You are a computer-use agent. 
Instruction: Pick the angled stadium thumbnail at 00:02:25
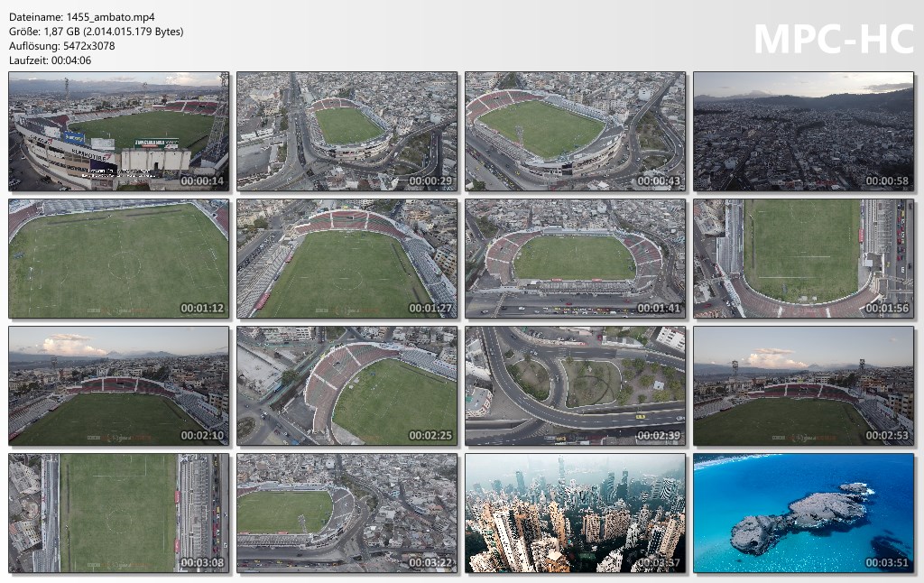point(347,386)
